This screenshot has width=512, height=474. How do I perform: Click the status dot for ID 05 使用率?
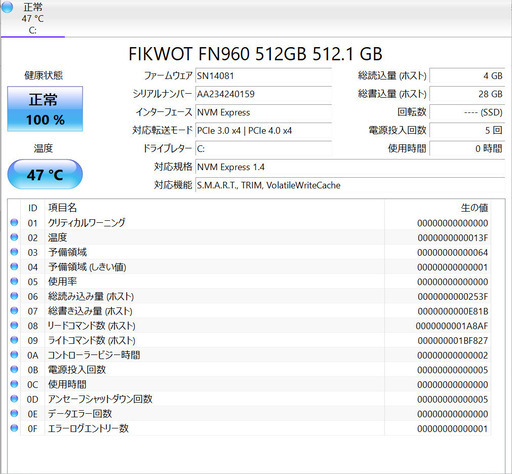pos(14,281)
